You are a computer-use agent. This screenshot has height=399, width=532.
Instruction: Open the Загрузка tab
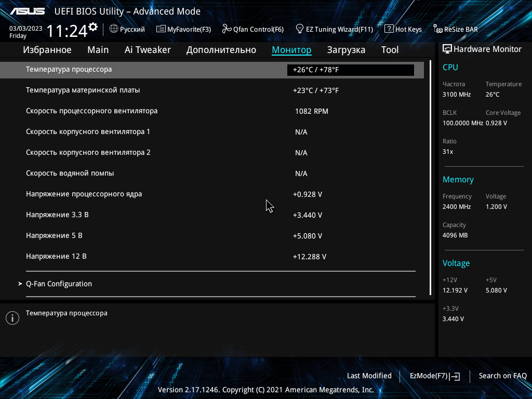(x=346, y=50)
